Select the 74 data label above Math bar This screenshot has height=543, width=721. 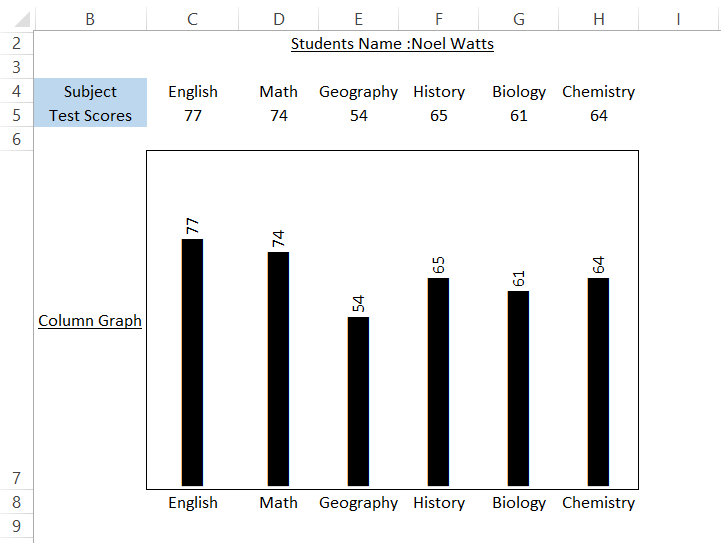point(279,238)
